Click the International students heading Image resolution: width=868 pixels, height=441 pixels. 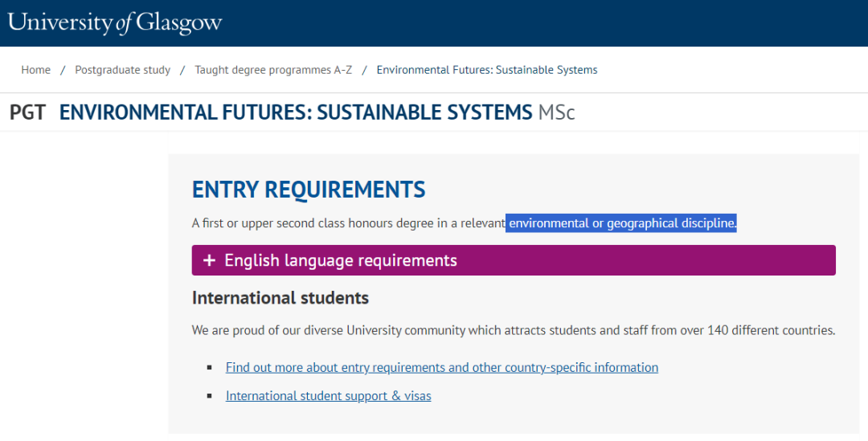tap(280, 298)
